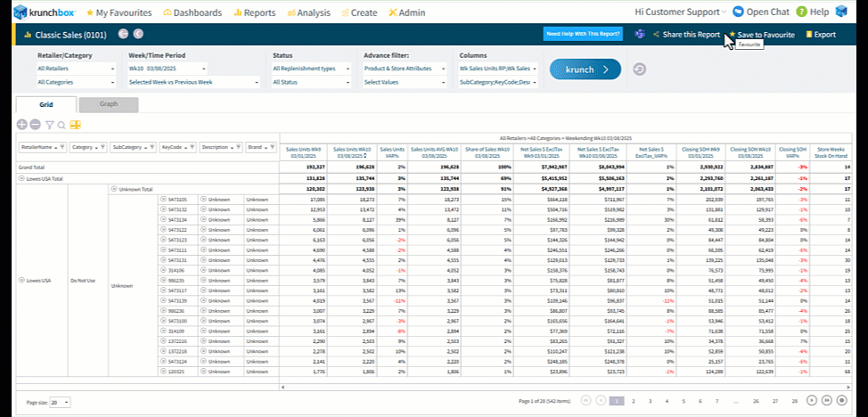
Task: Open the Reports menu
Action: [255, 12]
